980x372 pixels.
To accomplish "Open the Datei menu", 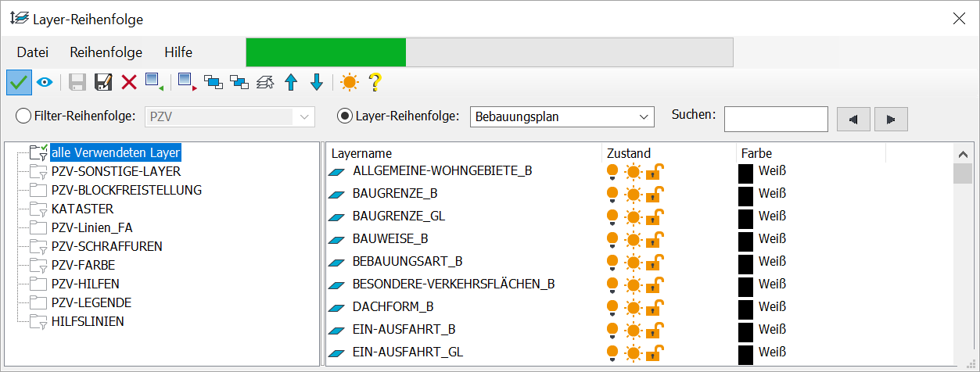I will tap(32, 52).
